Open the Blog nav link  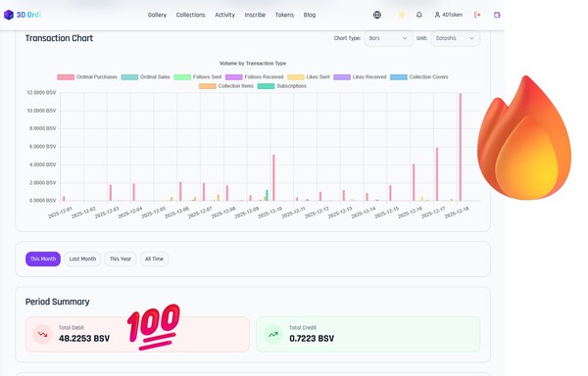pos(310,15)
